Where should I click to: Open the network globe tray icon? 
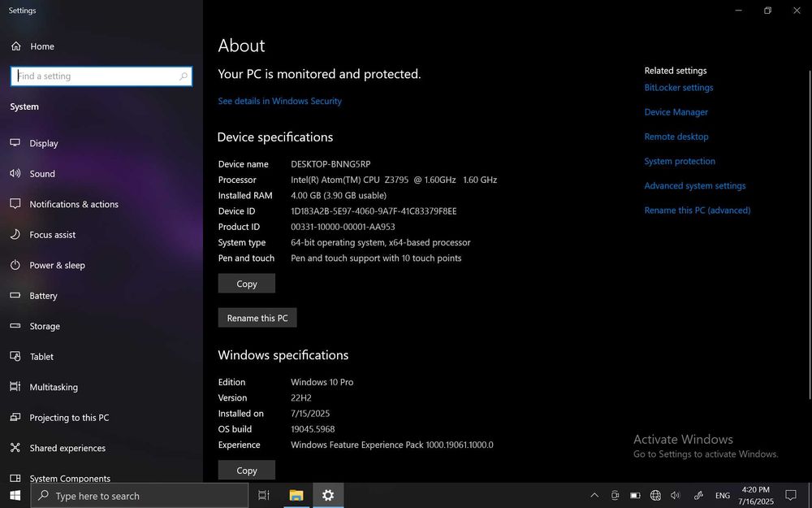(x=655, y=496)
